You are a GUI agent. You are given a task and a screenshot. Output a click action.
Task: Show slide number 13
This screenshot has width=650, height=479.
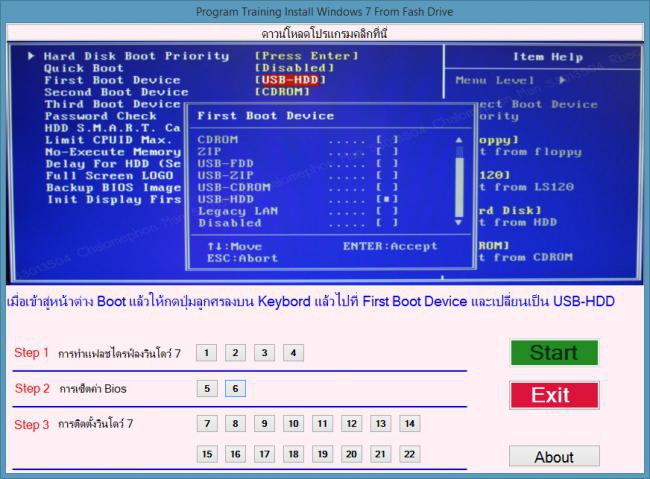click(x=381, y=423)
